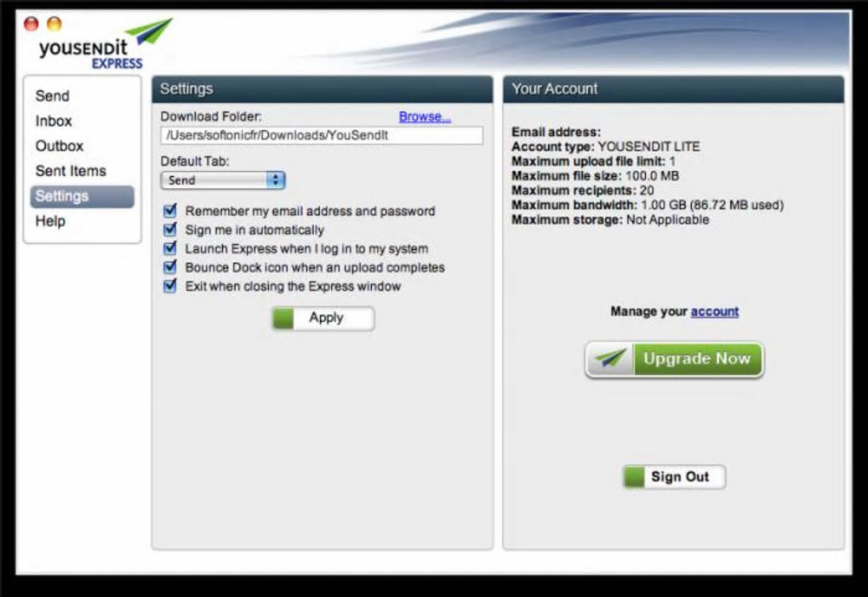868x597 pixels.
Task: Open the Manage your account link
Action: (715, 311)
